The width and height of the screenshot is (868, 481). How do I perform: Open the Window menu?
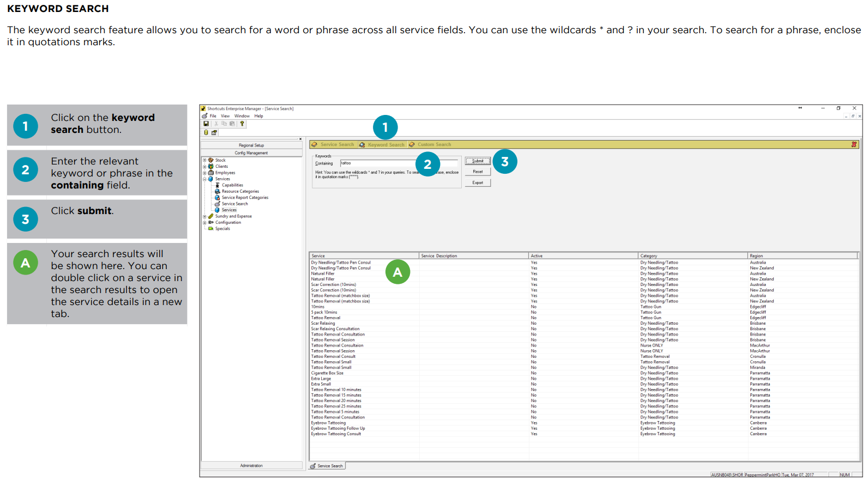click(242, 116)
